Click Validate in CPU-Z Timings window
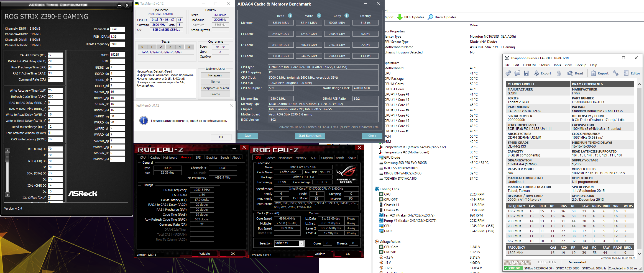This screenshot has height=273, width=644. (x=205, y=254)
